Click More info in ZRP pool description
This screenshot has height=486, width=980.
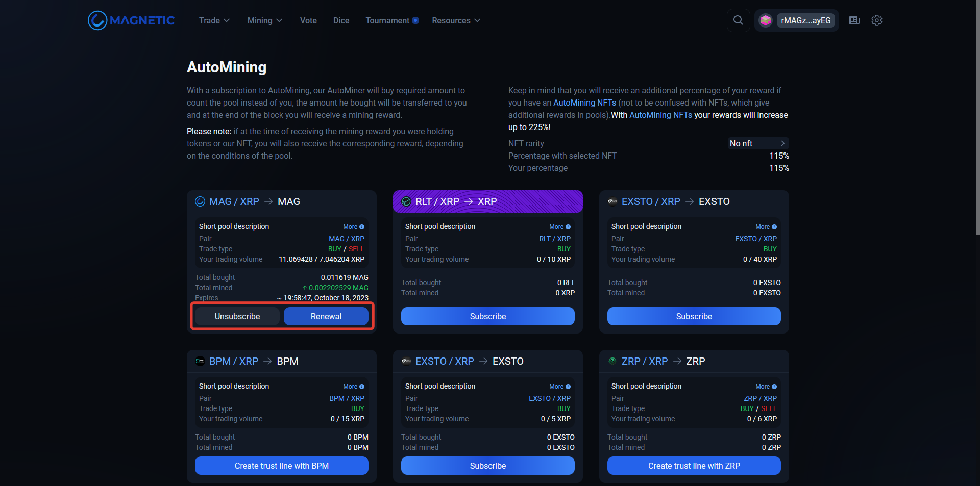coord(766,387)
